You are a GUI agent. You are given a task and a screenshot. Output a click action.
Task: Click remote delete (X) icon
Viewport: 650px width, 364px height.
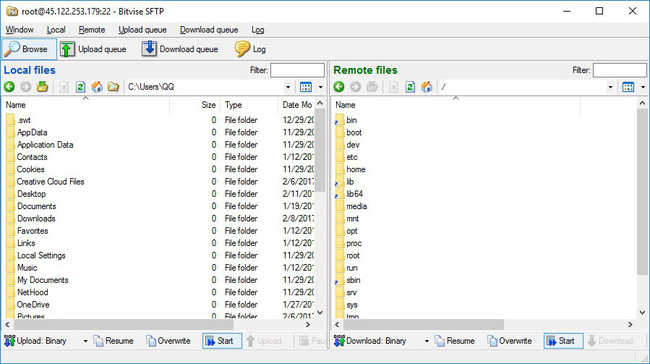[x=393, y=87]
